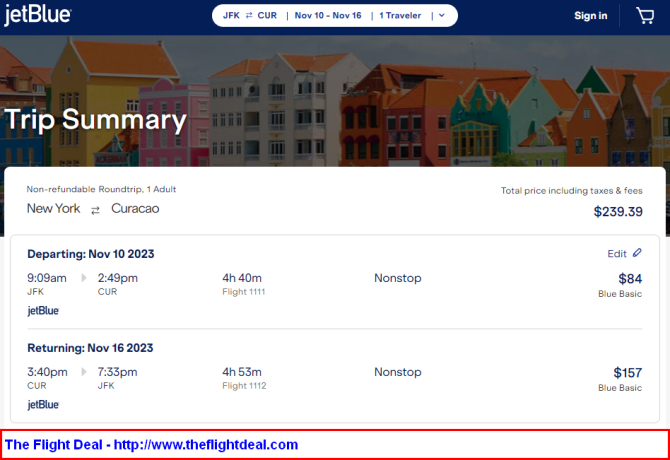Click the 3:40pm departure time
This screenshot has height=460, width=670.
coord(47,372)
